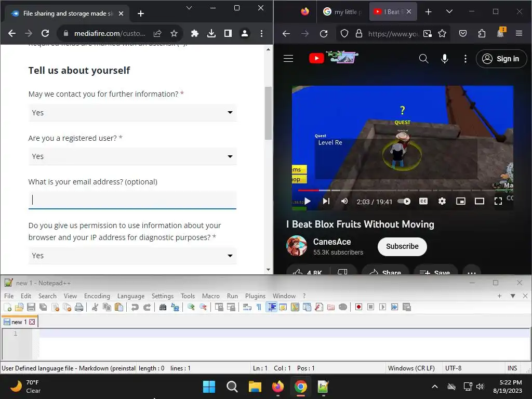Bookmark page with Chrome star icon
The width and height of the screenshot is (532, 399).
[174, 33]
